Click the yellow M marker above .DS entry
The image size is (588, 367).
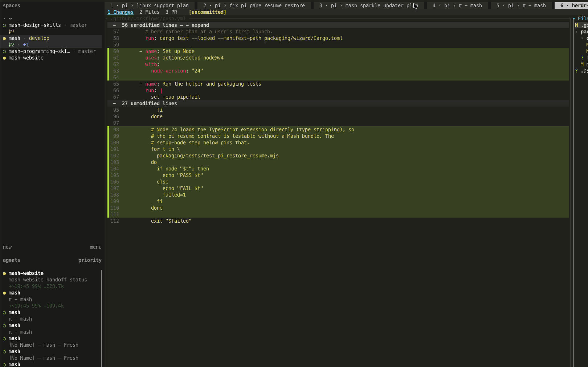tap(582, 65)
